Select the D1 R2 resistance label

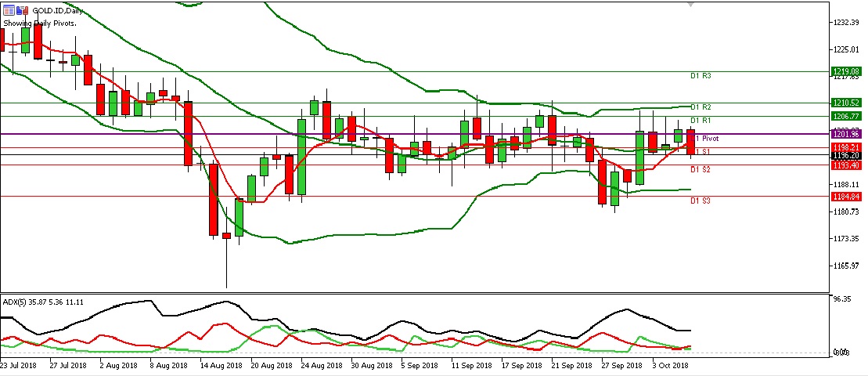click(700, 107)
